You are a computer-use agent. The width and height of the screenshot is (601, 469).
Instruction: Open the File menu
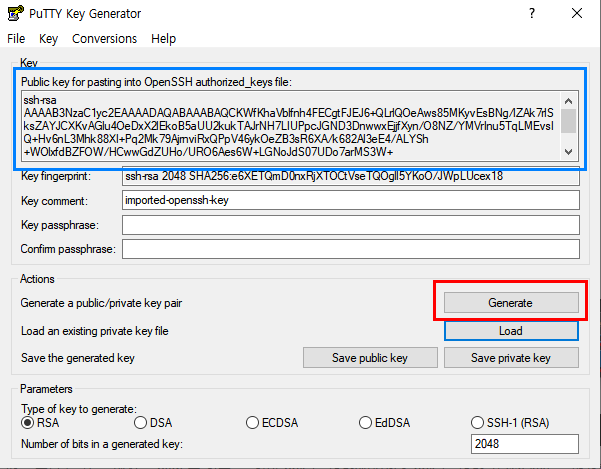click(x=16, y=39)
